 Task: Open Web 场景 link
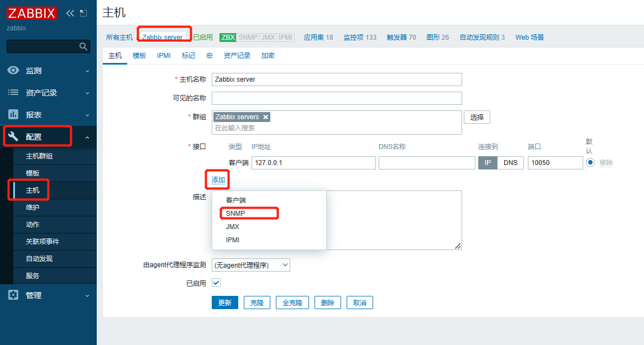pyautogui.click(x=530, y=38)
